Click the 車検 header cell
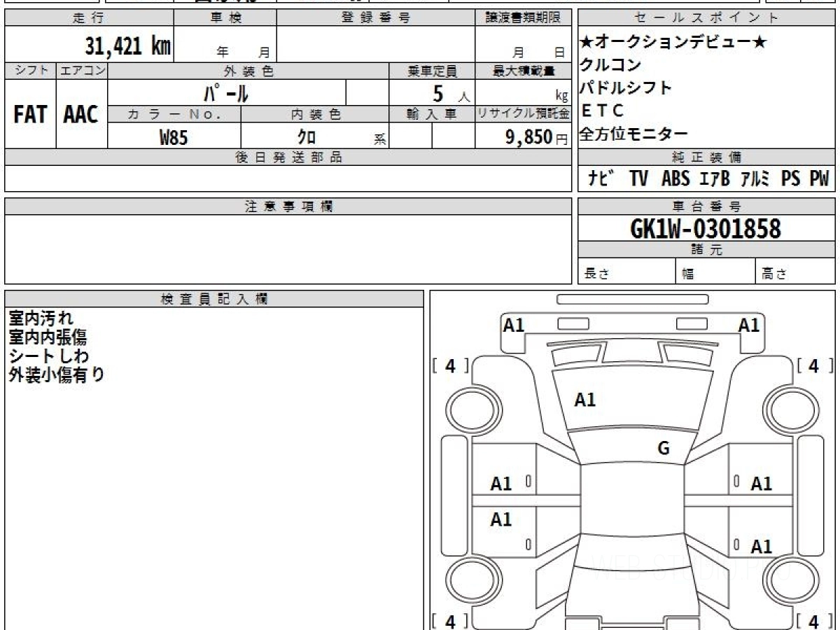The width and height of the screenshot is (840, 630). [x=225, y=18]
